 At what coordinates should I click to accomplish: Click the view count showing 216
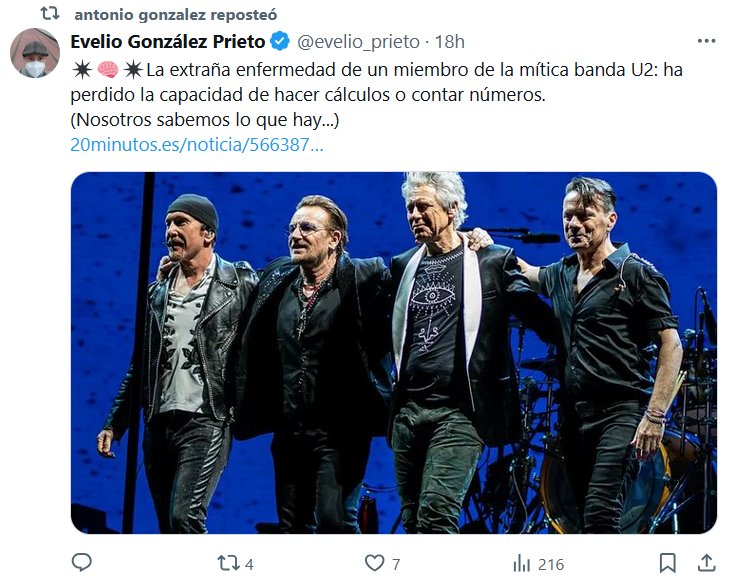click(x=551, y=565)
